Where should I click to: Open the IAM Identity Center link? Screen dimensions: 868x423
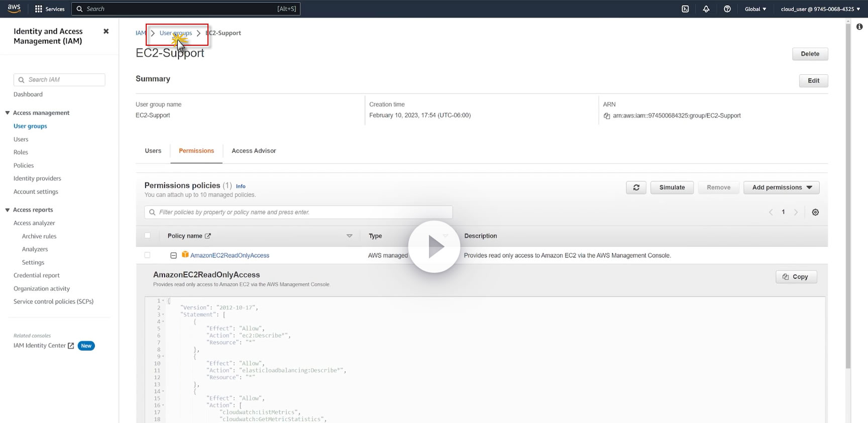click(x=40, y=346)
